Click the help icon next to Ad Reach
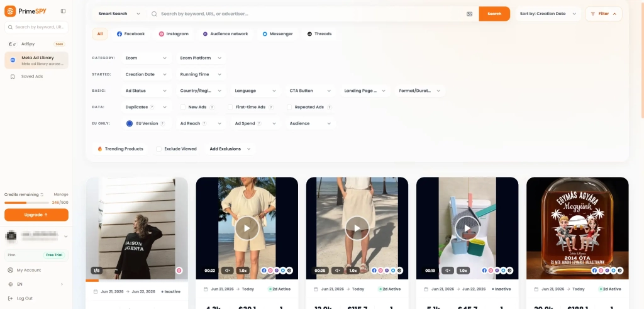Viewport: 644px width, 309px height. tap(204, 124)
